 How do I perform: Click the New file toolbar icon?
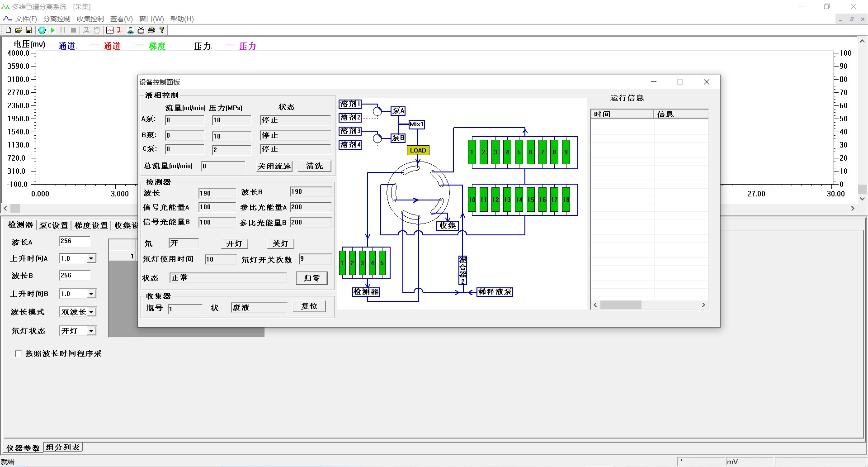click(x=8, y=30)
